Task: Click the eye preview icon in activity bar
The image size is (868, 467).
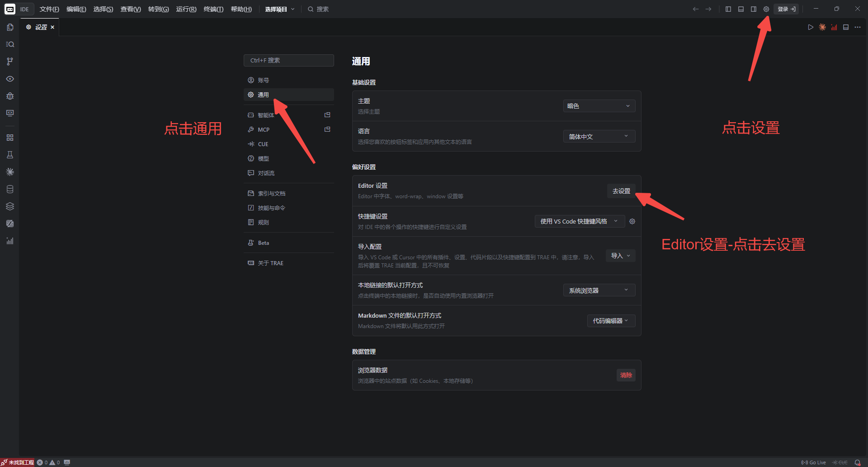Action: coord(10,79)
